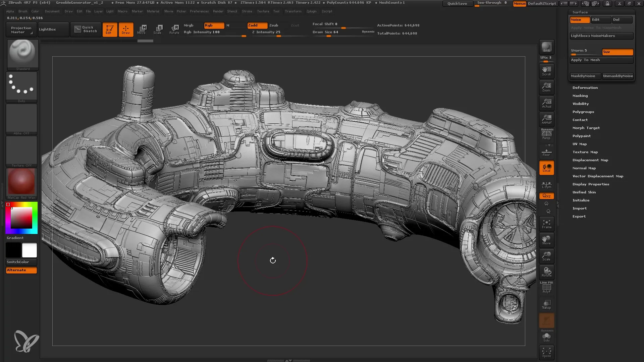The height and width of the screenshot is (362, 644).
Task: Click the Suv noise type dropdown
Action: tap(617, 52)
